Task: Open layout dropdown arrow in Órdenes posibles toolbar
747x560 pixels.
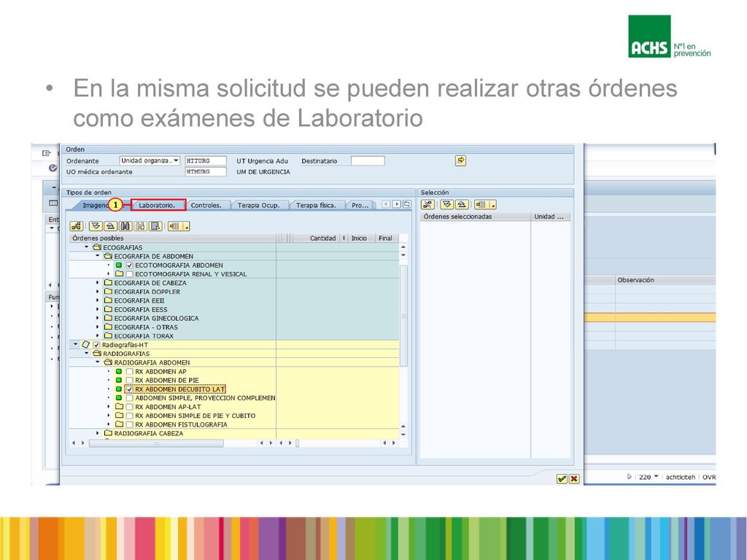Action: point(186,227)
